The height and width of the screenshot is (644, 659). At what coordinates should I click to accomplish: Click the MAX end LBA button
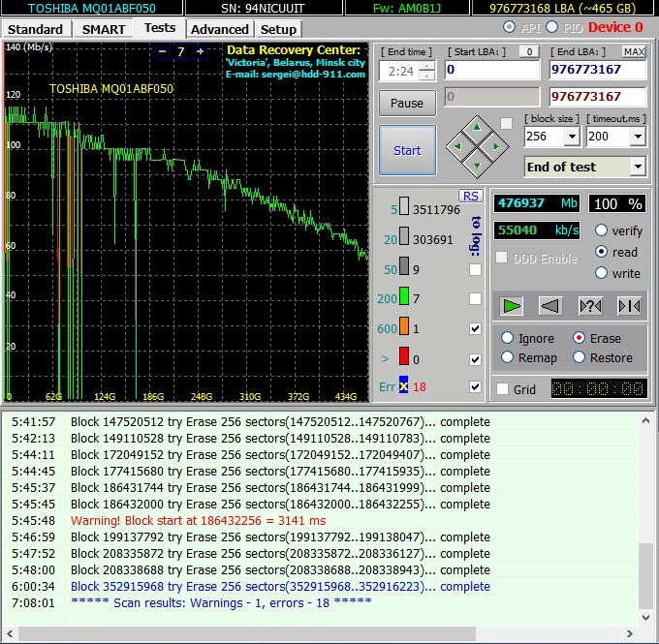tap(634, 51)
